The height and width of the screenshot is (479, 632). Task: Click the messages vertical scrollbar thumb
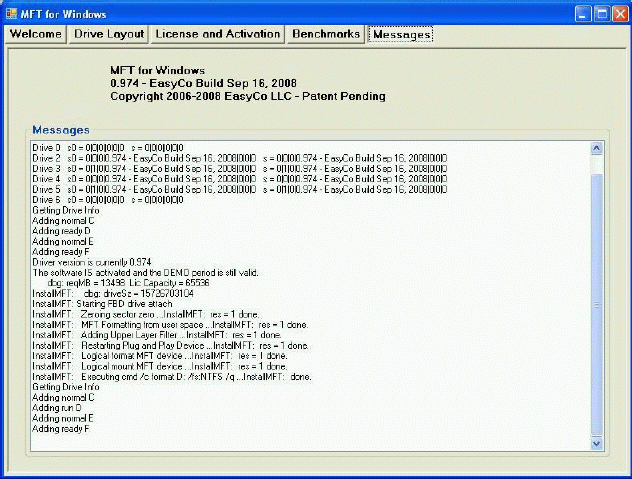(x=597, y=305)
